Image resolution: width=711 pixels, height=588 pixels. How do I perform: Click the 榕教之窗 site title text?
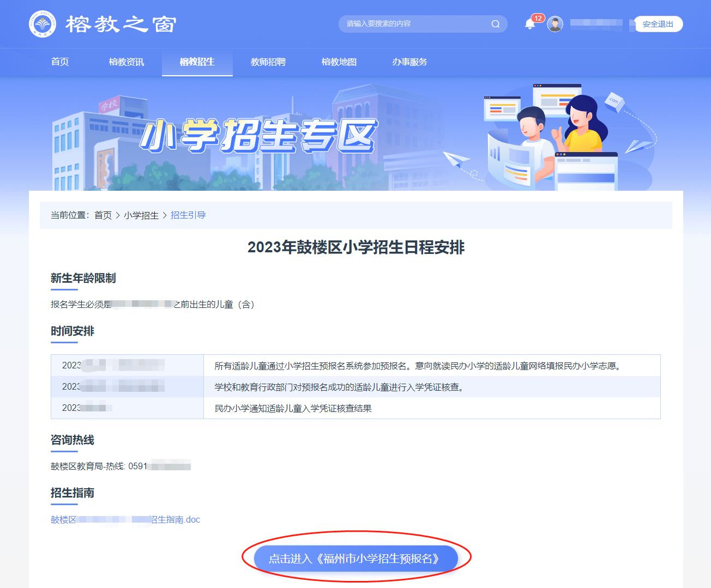pos(121,25)
